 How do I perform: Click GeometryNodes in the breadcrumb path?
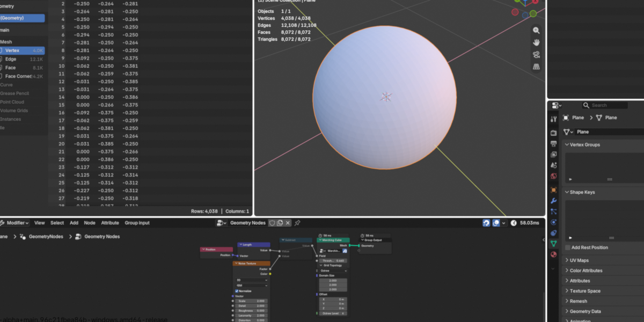pyautogui.click(x=46, y=236)
